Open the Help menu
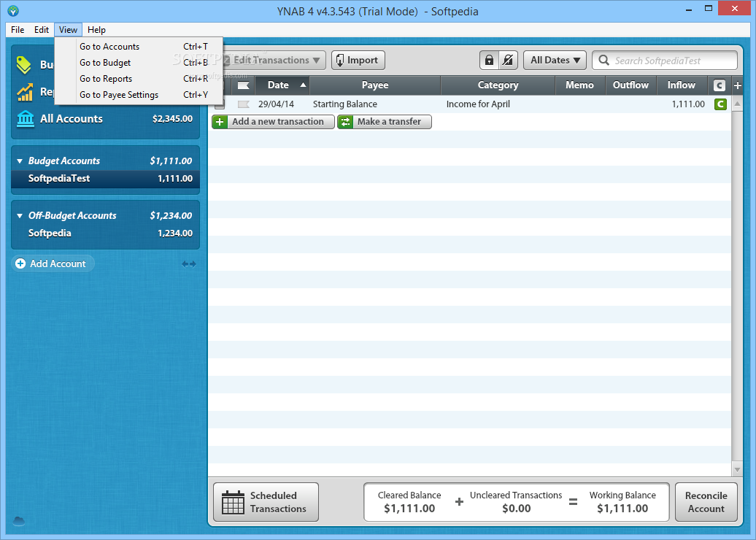Image resolution: width=756 pixels, height=540 pixels. (x=96, y=30)
